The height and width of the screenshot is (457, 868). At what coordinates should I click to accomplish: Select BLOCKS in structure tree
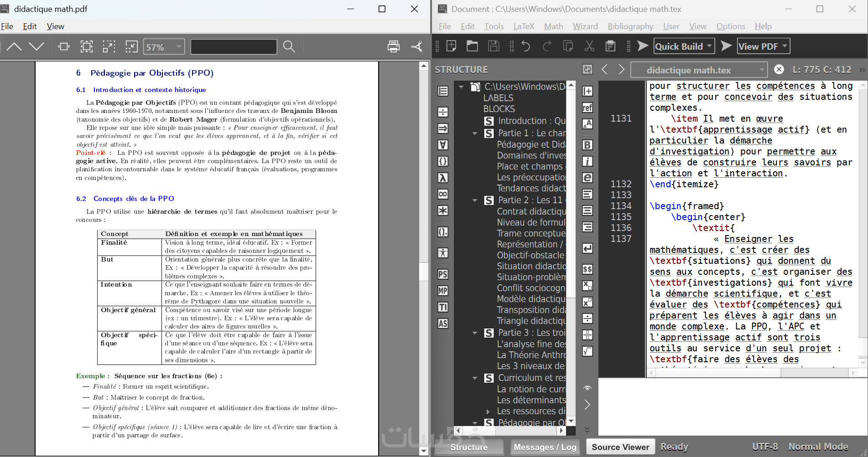point(499,109)
